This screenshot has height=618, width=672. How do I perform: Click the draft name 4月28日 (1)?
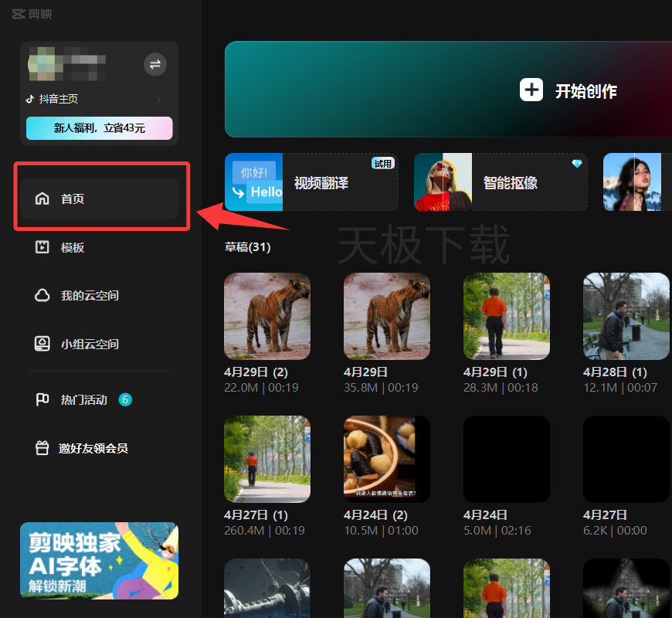point(615,372)
